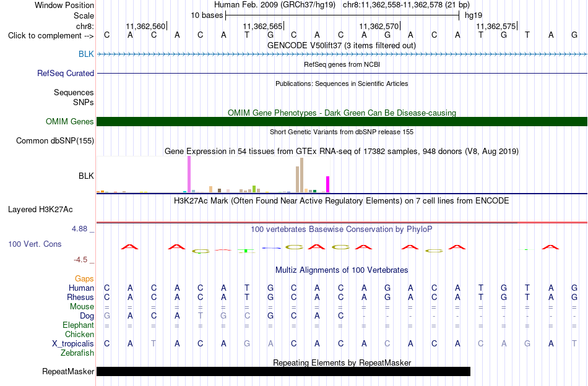Click the BLK label beside GTEx chart
Viewport: 588px width, 386px height.
pos(86,176)
